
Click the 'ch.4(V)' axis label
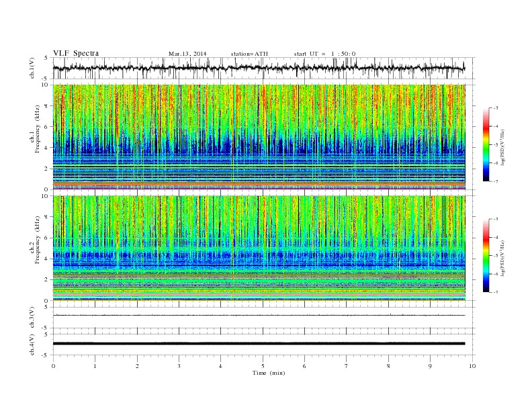click(x=32, y=345)
